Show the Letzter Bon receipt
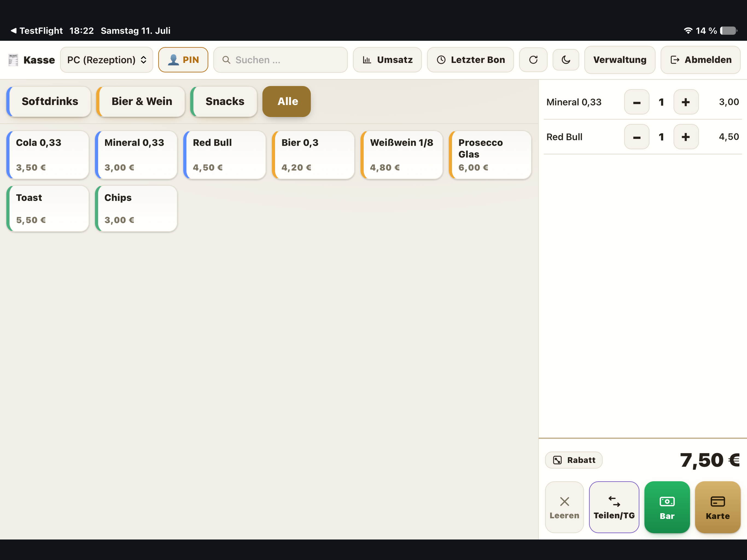 [x=470, y=60]
